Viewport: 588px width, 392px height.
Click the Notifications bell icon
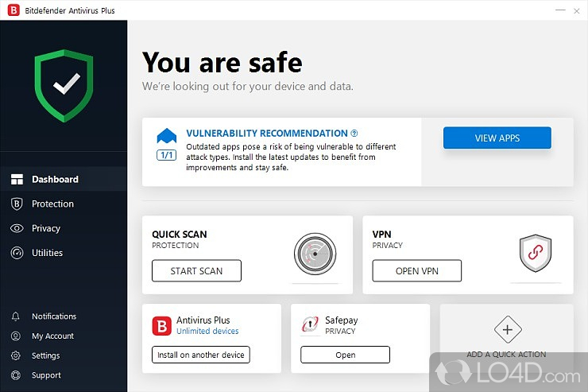coord(15,316)
